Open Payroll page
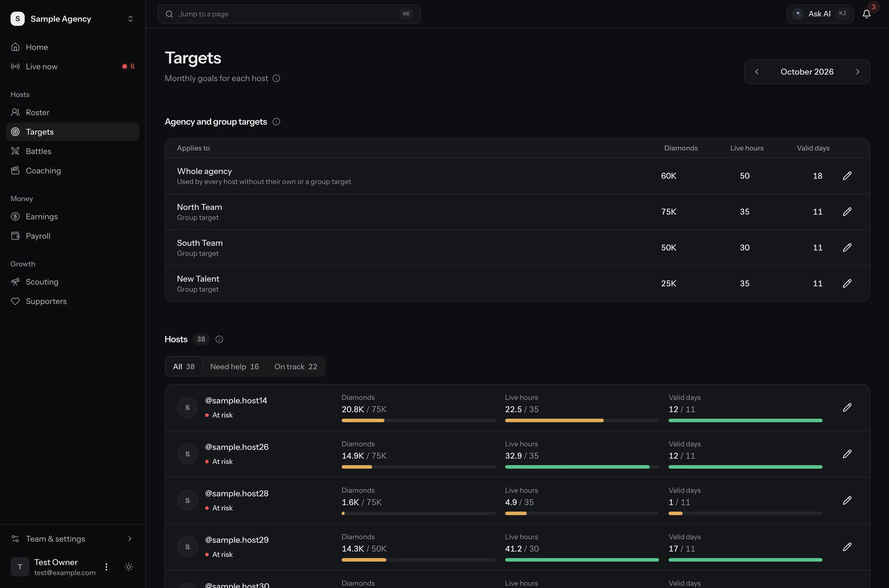 (x=73, y=236)
